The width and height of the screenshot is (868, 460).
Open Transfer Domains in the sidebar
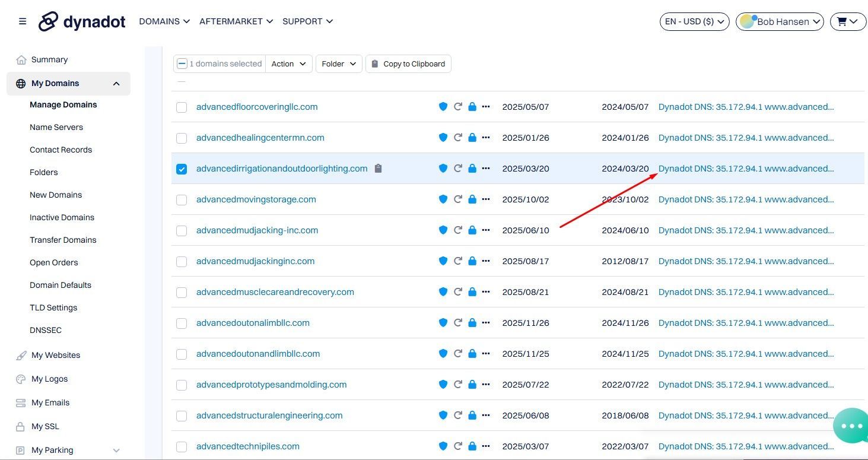pos(63,240)
